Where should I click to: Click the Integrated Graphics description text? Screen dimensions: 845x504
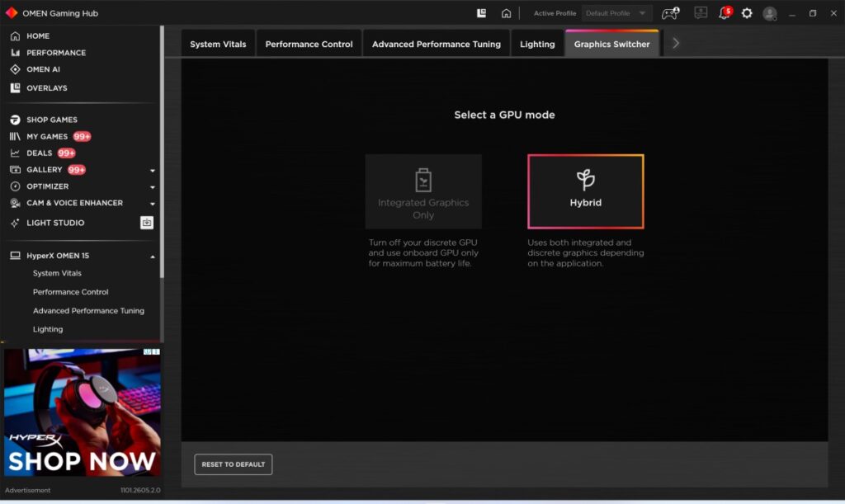423,253
